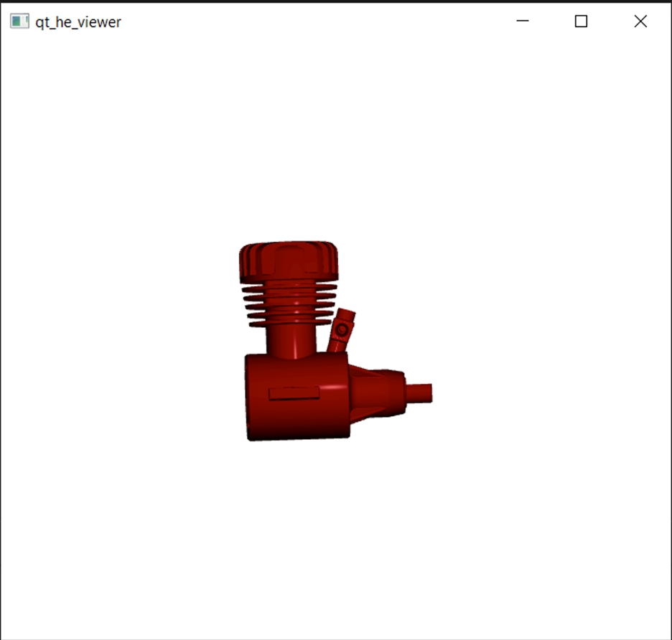Viewport: 672px width, 640px height.
Task: Close the qt_he_viewer window
Action: point(640,21)
